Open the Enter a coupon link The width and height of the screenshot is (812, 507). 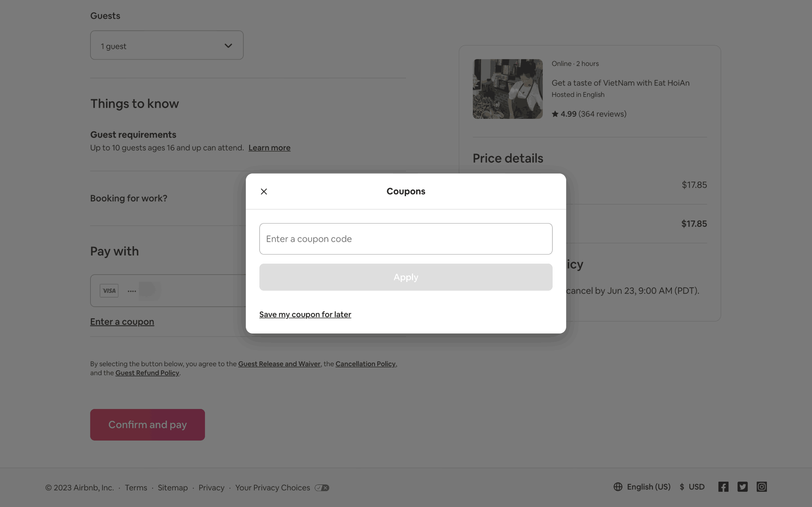pos(122,322)
